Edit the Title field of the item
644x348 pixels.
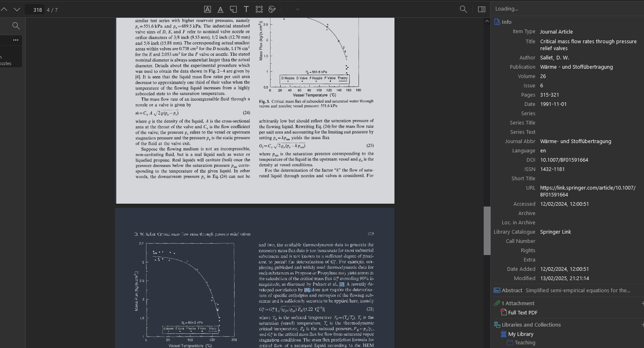(x=588, y=45)
